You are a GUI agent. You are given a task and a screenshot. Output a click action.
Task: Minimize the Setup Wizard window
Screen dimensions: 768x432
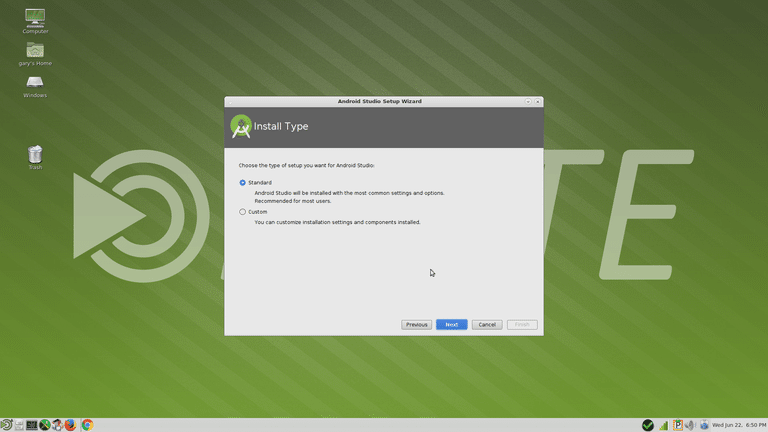click(x=528, y=101)
